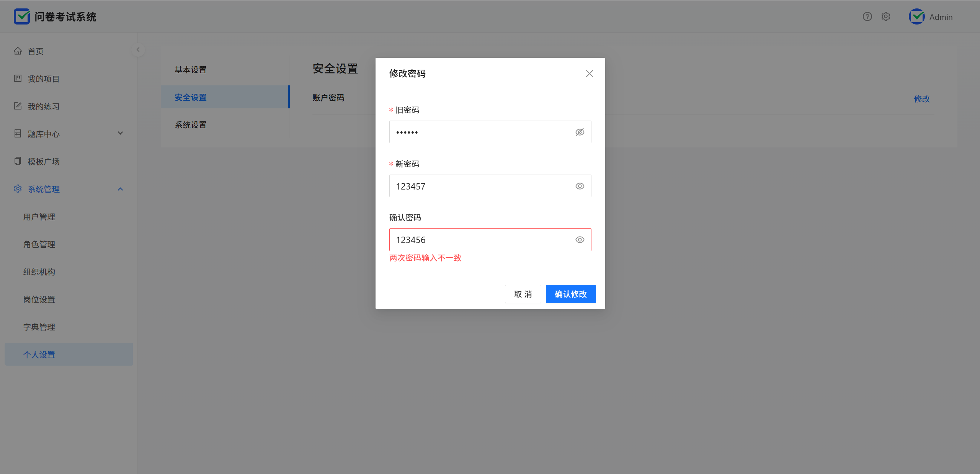
Task: Click the 我的项目 project icon
Action: pyautogui.click(x=18, y=78)
